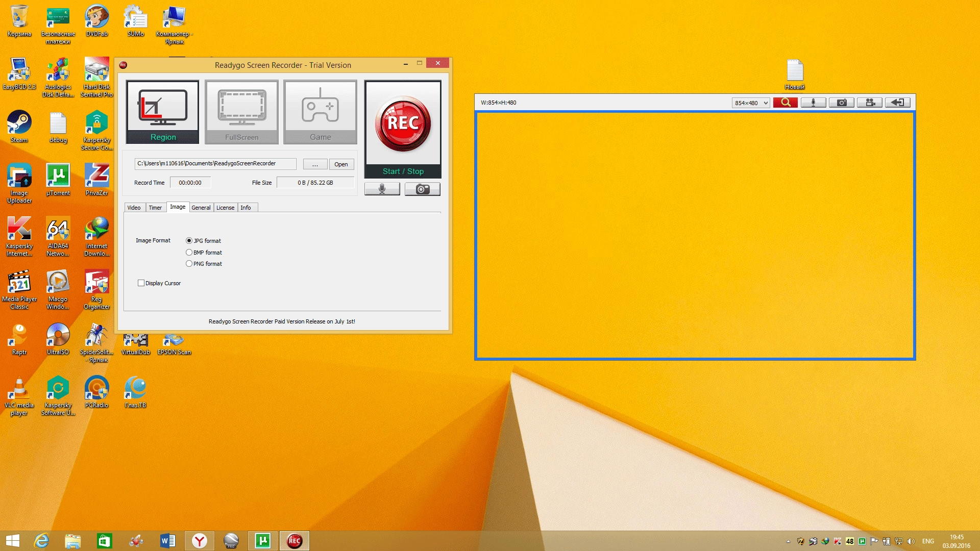Open the Windows Store taskbar icon
This screenshot has height=551, width=980.
[105, 541]
